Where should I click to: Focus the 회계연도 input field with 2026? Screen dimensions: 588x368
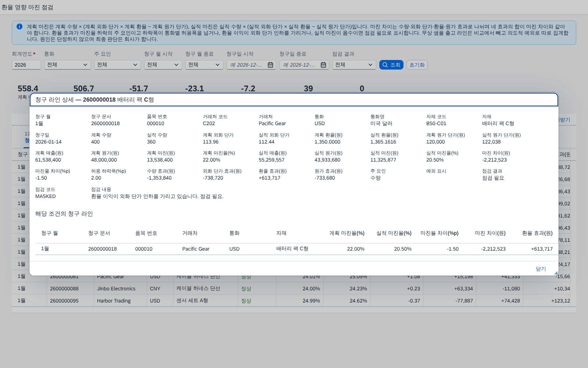pos(26,65)
